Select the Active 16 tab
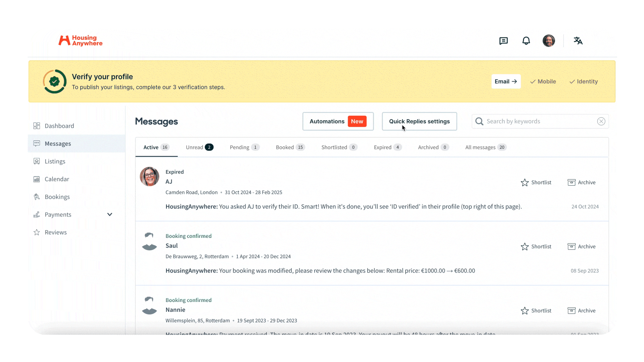Image resolution: width=644 pixels, height=362 pixels. 156,147
